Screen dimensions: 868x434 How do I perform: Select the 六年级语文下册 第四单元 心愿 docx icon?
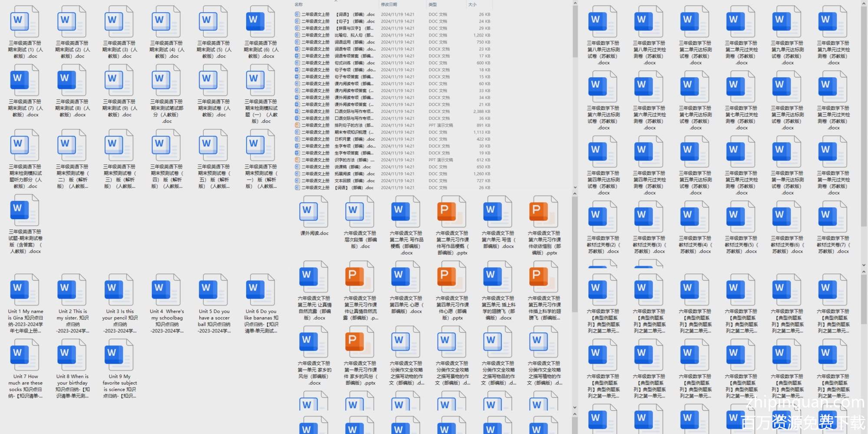(406, 278)
